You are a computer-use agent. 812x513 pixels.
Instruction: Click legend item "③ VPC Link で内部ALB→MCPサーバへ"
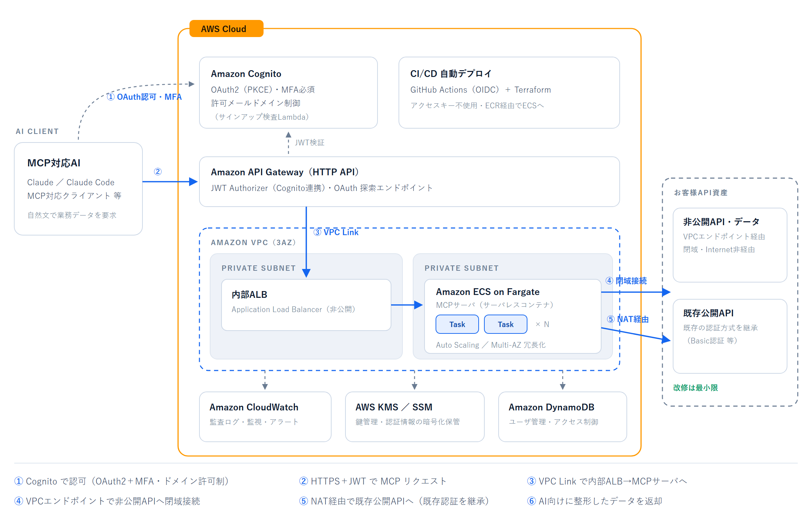(607, 481)
